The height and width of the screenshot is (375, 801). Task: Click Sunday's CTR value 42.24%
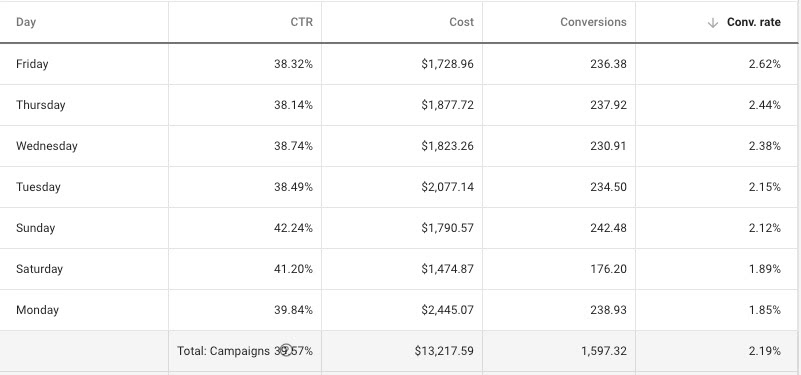pyautogui.click(x=293, y=228)
